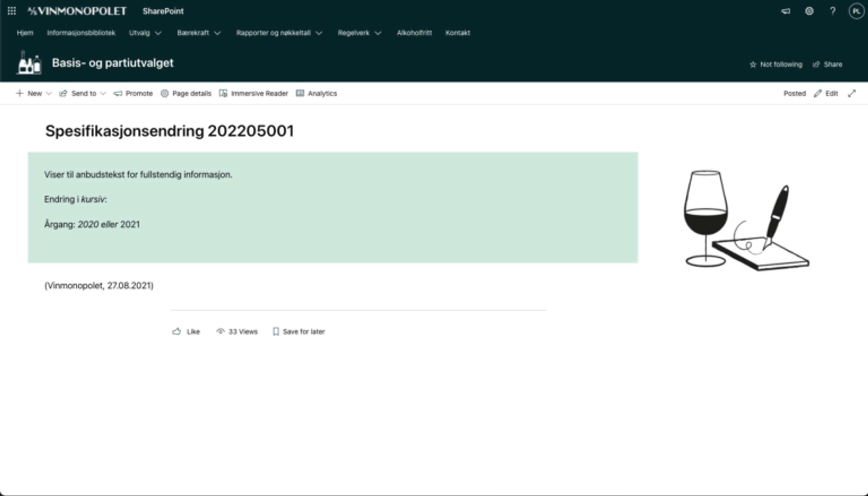Click the expand to full-screen arrow icon

pos(852,93)
